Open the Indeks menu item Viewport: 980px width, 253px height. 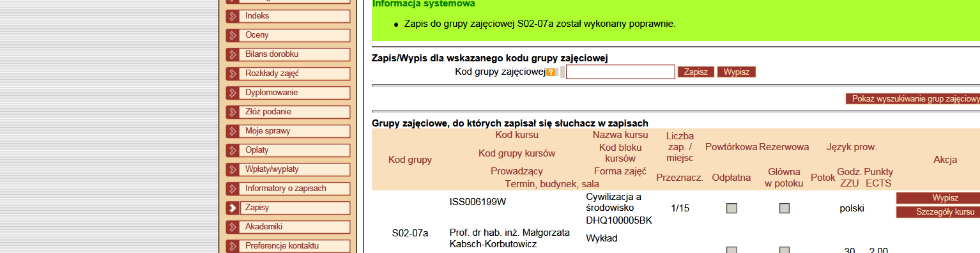click(x=295, y=16)
